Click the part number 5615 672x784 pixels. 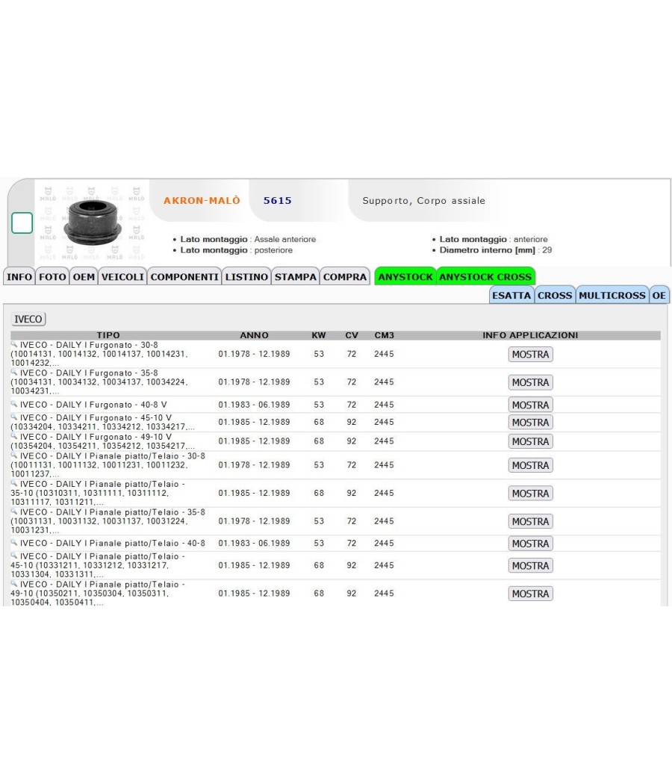tap(278, 201)
